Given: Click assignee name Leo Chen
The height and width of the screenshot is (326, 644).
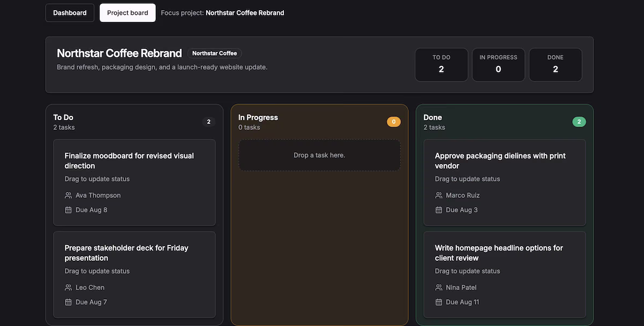Looking at the screenshot, I should [x=90, y=287].
